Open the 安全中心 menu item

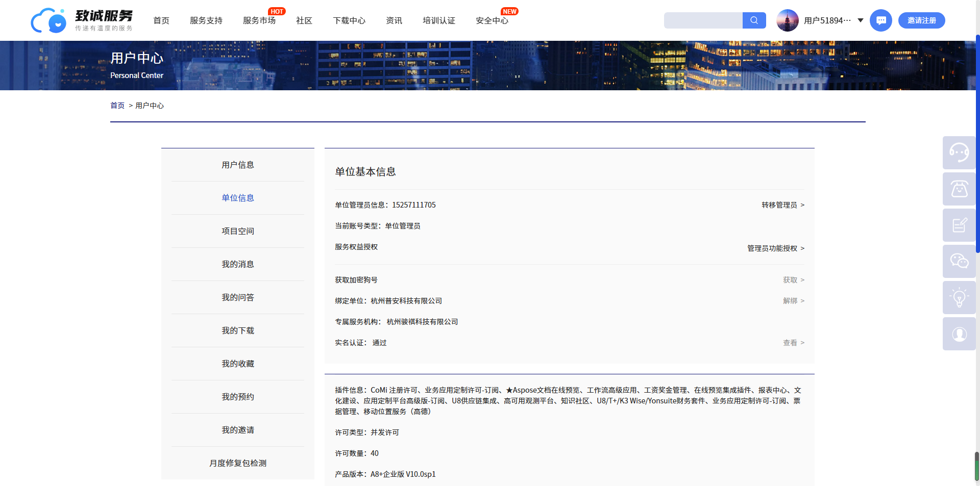(x=492, y=20)
